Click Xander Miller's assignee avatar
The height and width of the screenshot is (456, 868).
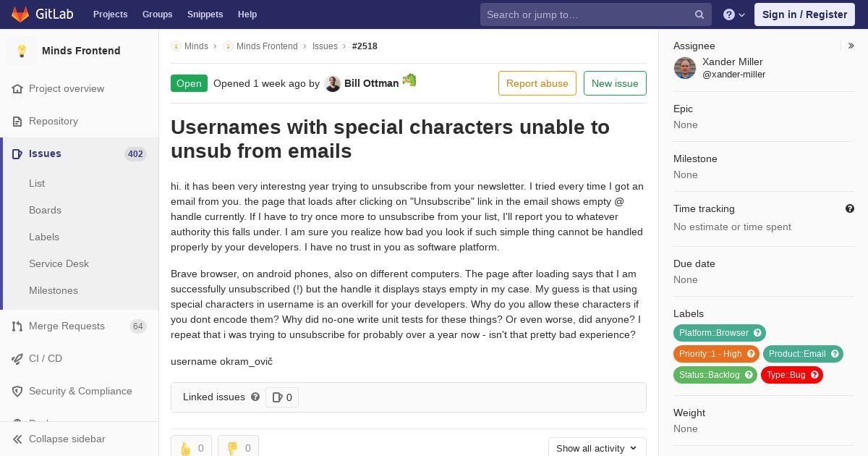click(685, 68)
